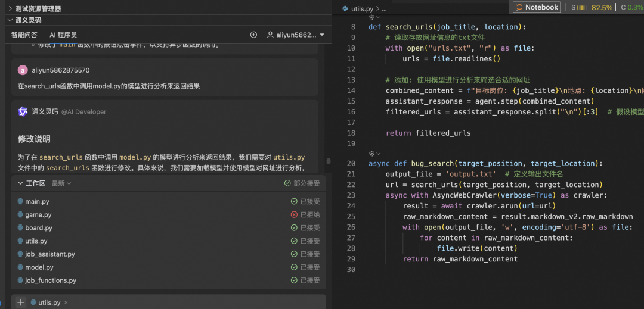This screenshot has width=644, height=309.
Task: Click utils.py in the editor breadcrumb
Action: click(x=363, y=8)
